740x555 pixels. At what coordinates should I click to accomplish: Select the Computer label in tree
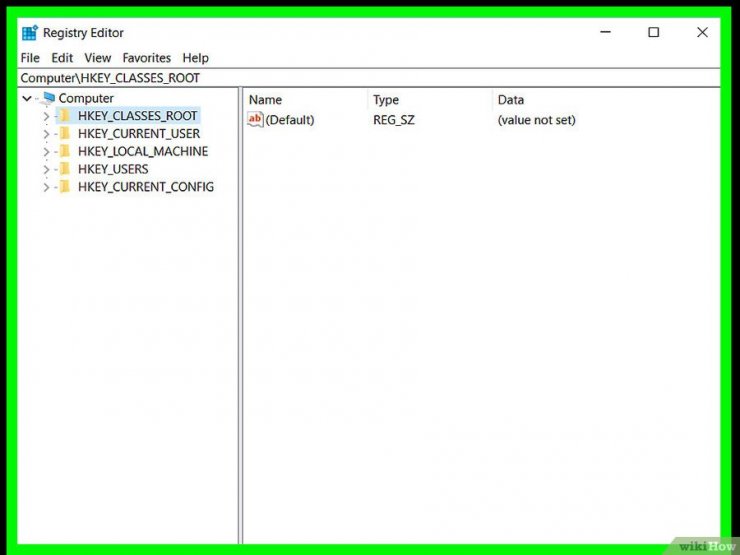86,98
